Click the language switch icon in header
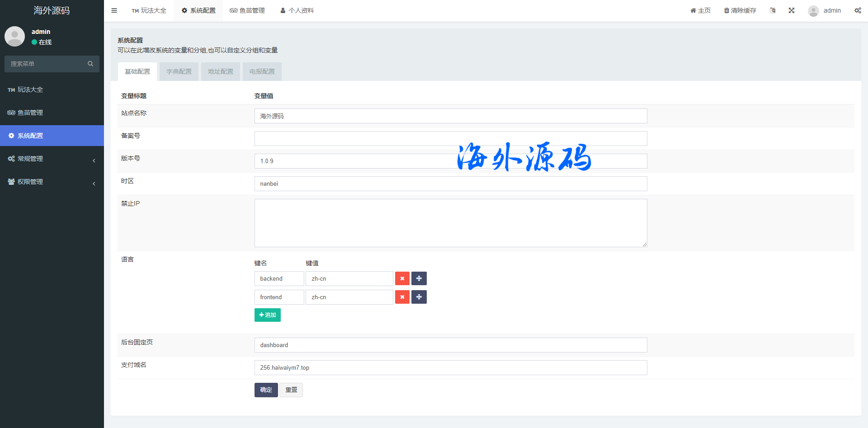The height and width of the screenshot is (428, 868). tap(773, 10)
